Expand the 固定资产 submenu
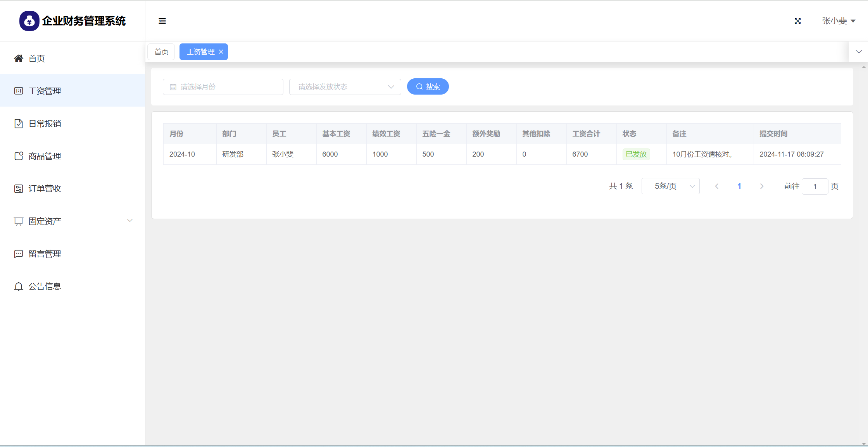The image size is (868, 447). [x=130, y=221]
